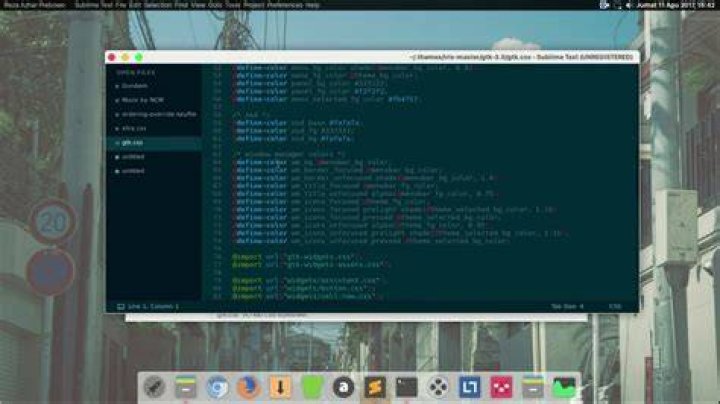The image size is (720, 404).
Task: Click the leftmost system tray icon in top panel
Action: pyautogui.click(x=604, y=5)
